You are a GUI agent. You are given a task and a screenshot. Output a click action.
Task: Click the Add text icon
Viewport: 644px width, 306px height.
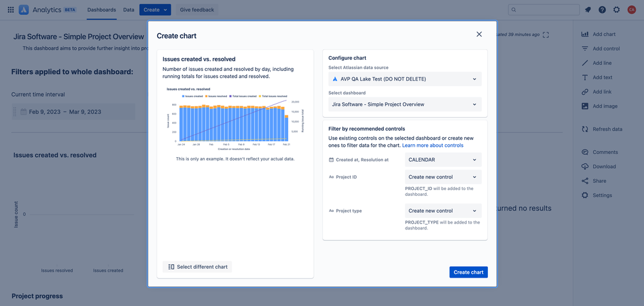585,77
